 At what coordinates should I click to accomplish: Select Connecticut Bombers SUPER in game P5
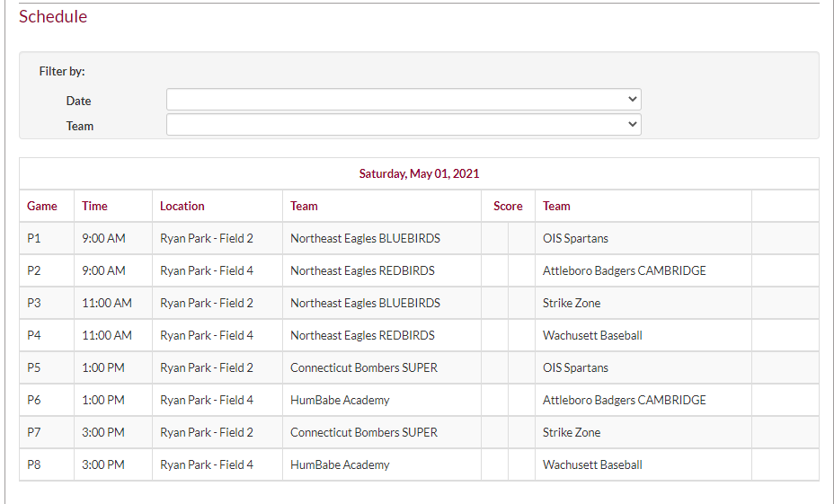click(364, 367)
